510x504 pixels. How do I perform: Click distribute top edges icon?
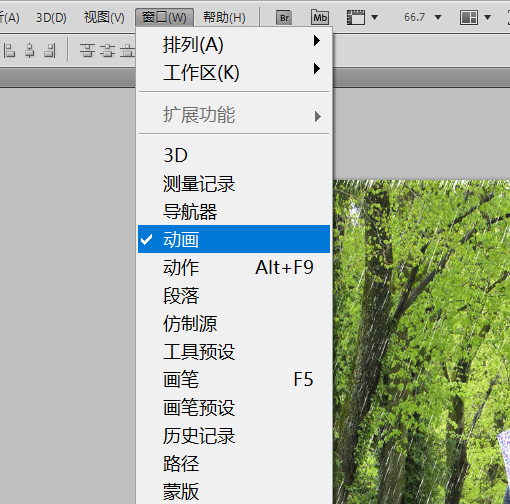tap(88, 51)
